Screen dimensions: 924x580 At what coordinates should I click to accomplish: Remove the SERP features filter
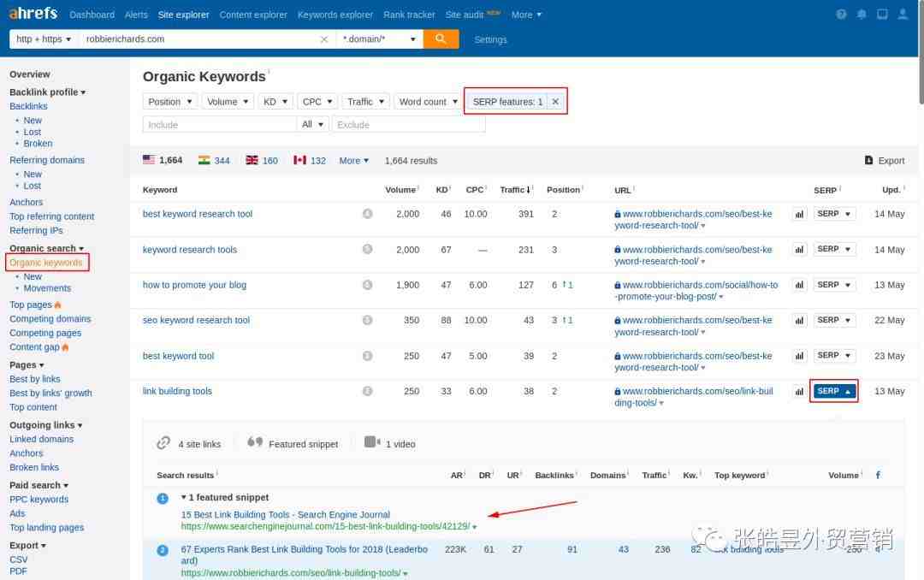pyautogui.click(x=555, y=102)
